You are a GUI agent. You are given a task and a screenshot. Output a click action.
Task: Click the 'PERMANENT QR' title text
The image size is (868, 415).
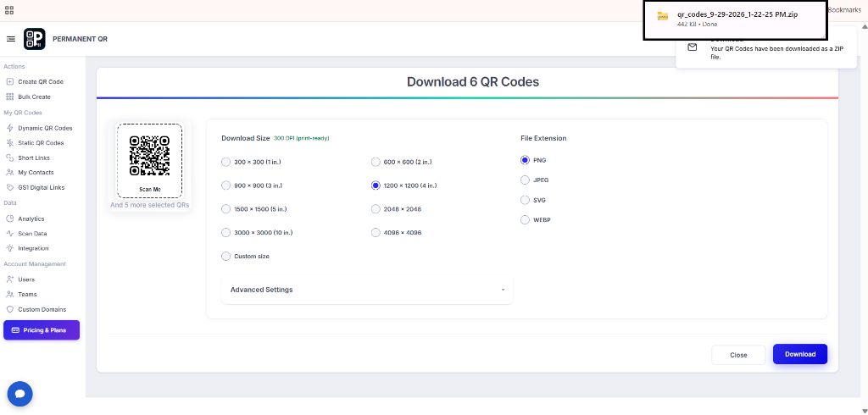coord(81,39)
